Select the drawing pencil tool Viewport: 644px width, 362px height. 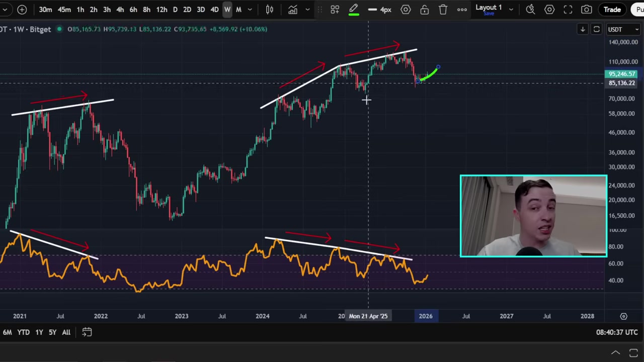pos(354,9)
